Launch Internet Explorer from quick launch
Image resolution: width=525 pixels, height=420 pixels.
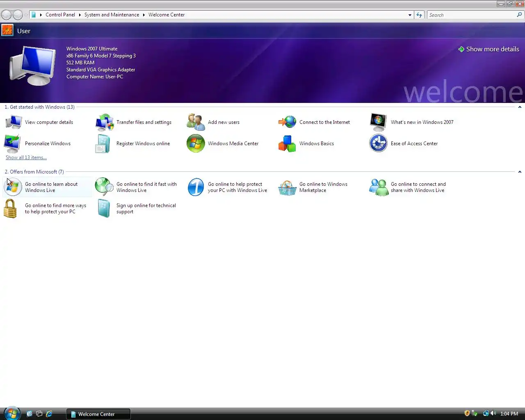[49, 414]
